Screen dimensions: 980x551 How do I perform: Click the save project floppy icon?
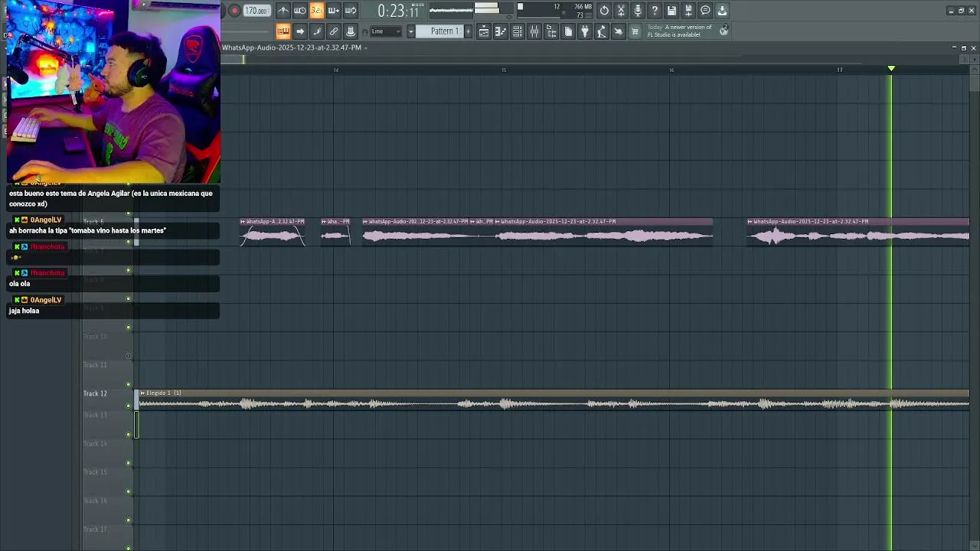point(671,11)
